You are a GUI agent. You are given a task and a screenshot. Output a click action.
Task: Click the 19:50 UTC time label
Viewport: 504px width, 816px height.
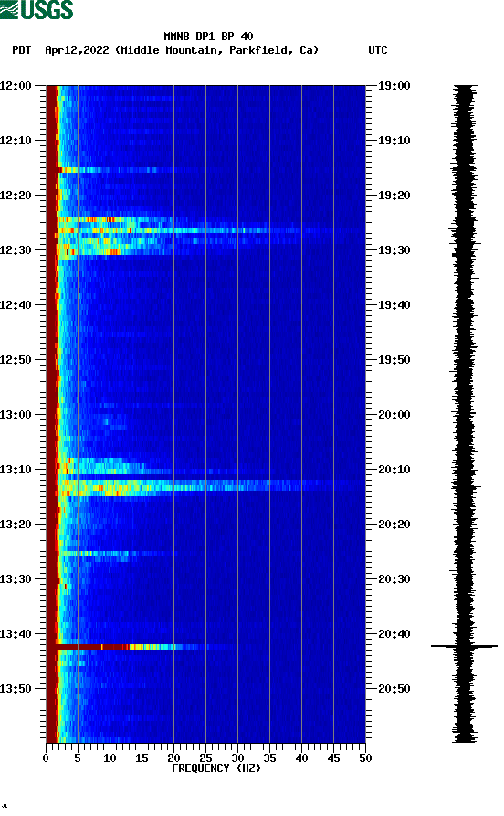(x=394, y=360)
